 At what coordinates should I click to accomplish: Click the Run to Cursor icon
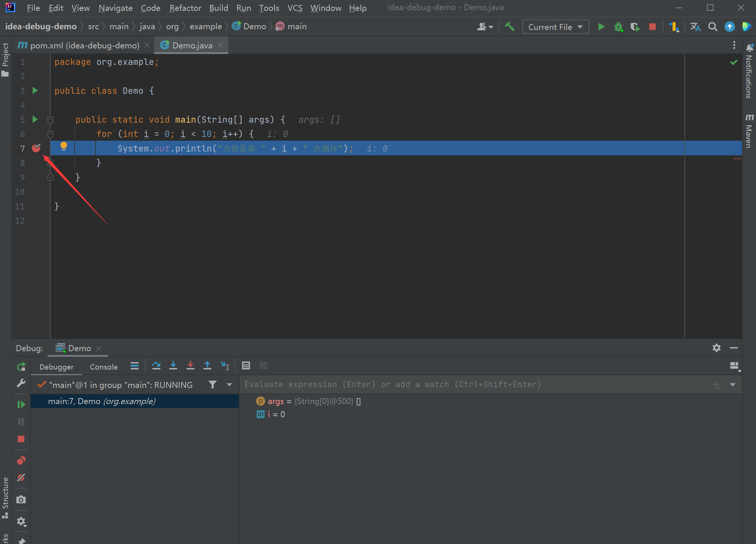tap(225, 365)
